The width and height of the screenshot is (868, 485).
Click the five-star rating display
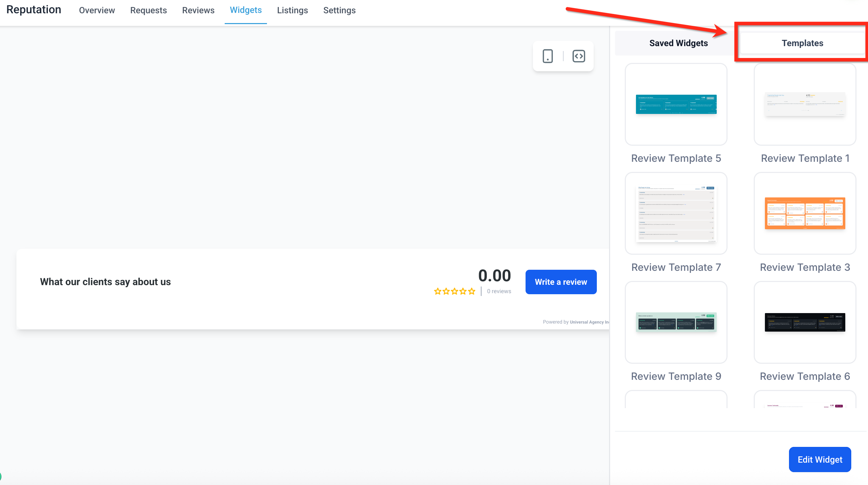click(x=454, y=291)
